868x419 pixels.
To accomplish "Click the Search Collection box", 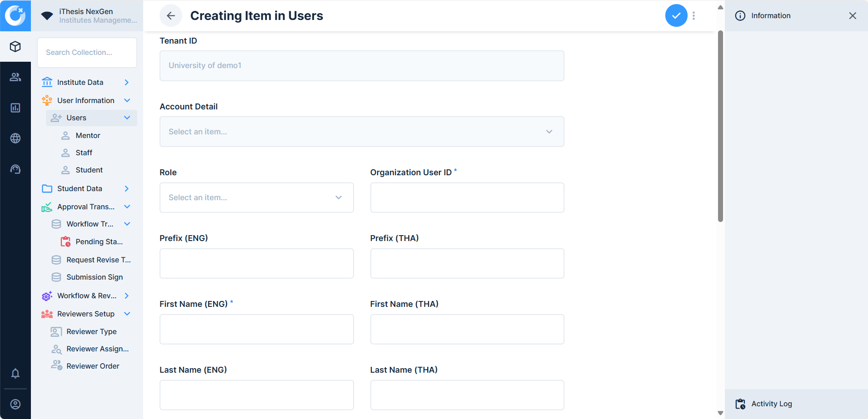I will pos(87,53).
